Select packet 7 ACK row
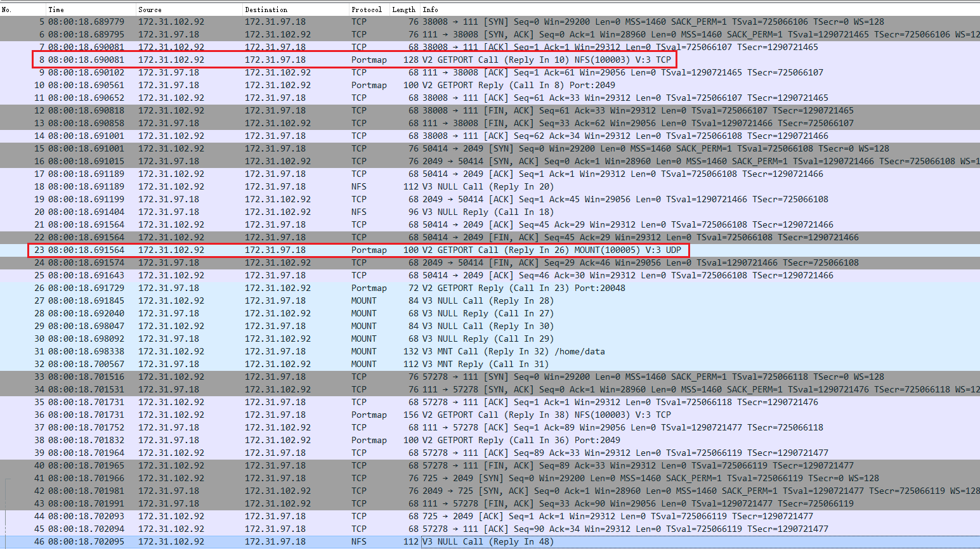The width and height of the screenshot is (980, 549). (490, 47)
